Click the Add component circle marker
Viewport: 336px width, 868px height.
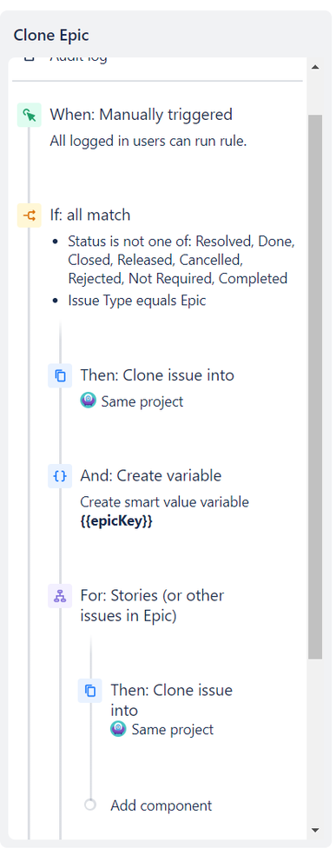click(x=89, y=805)
